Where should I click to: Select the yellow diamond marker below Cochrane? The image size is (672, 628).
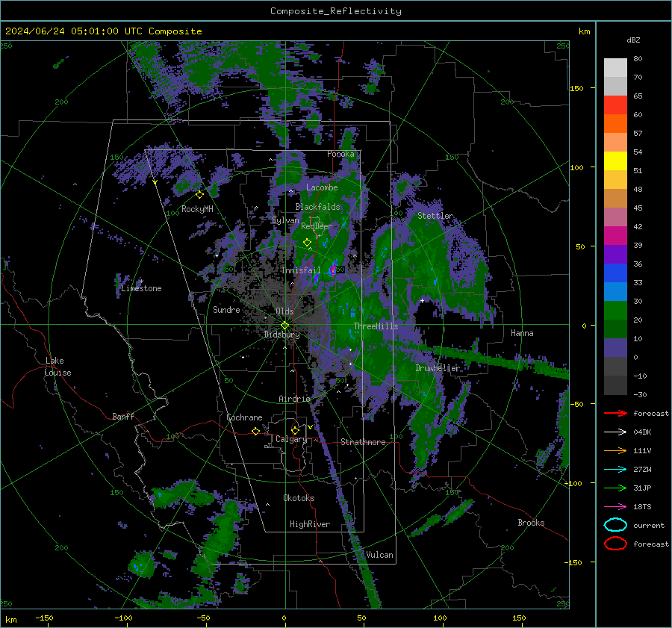tap(255, 432)
